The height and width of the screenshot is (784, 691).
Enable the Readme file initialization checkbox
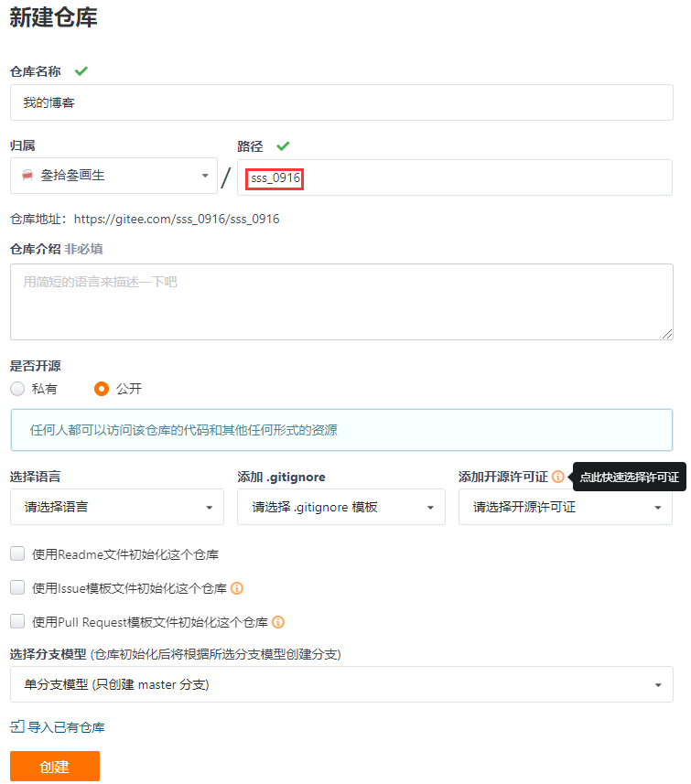pos(17,553)
